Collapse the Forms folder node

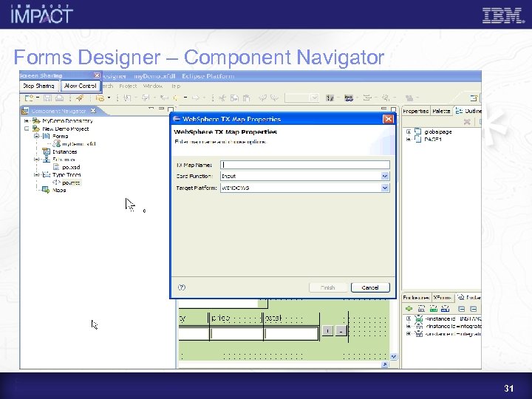click(x=36, y=136)
